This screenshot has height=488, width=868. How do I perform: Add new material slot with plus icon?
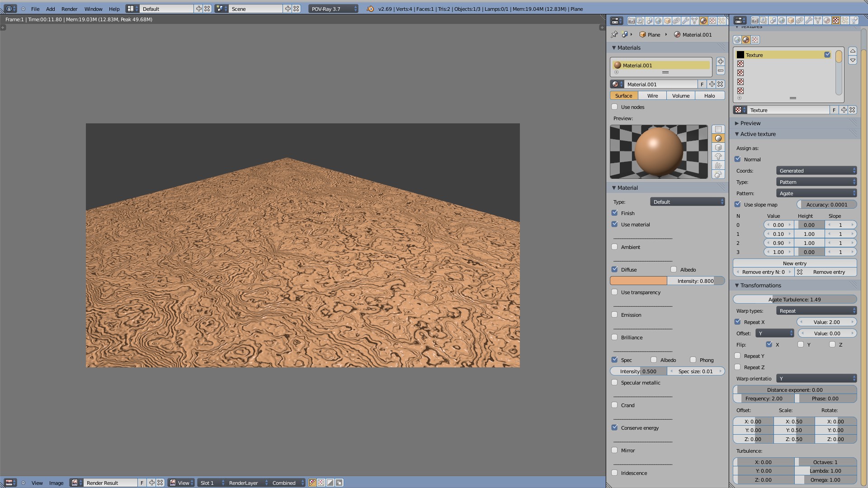point(721,61)
